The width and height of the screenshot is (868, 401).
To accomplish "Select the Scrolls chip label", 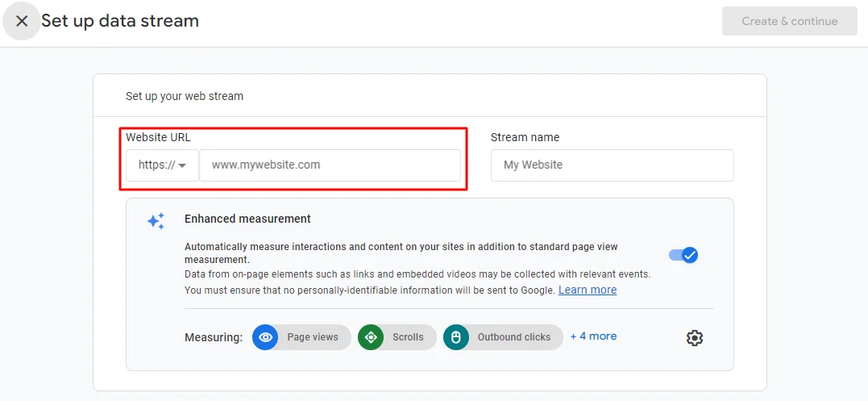I will pos(408,337).
